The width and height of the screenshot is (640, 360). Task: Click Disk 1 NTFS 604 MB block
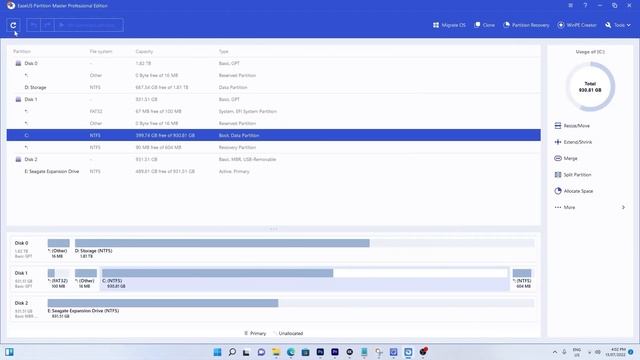pyautogui.click(x=522, y=273)
